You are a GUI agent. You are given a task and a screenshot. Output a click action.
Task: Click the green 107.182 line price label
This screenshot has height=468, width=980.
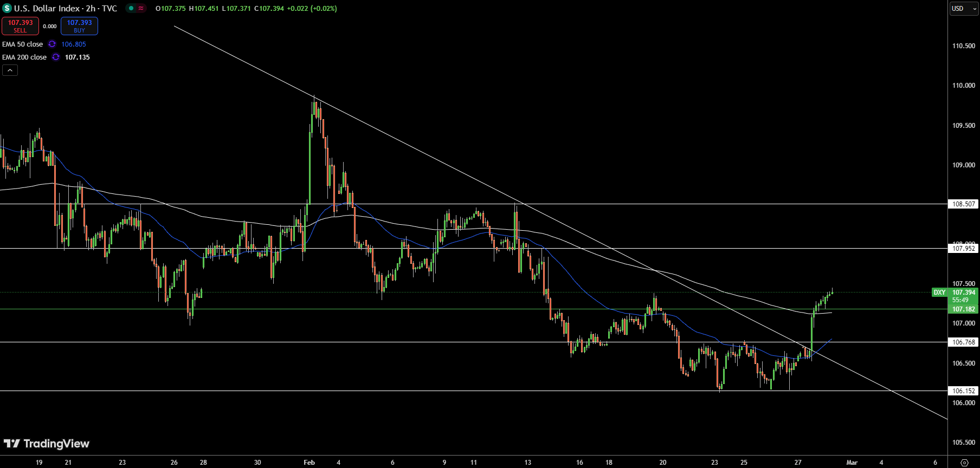tap(964, 309)
